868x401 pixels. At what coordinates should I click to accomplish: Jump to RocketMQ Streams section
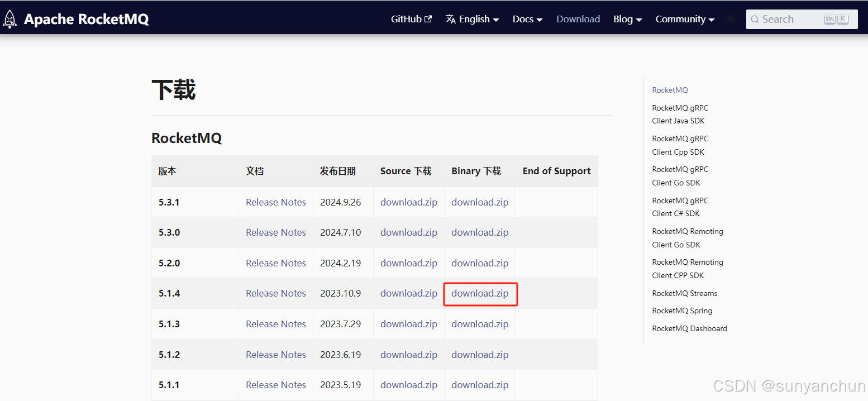click(684, 293)
